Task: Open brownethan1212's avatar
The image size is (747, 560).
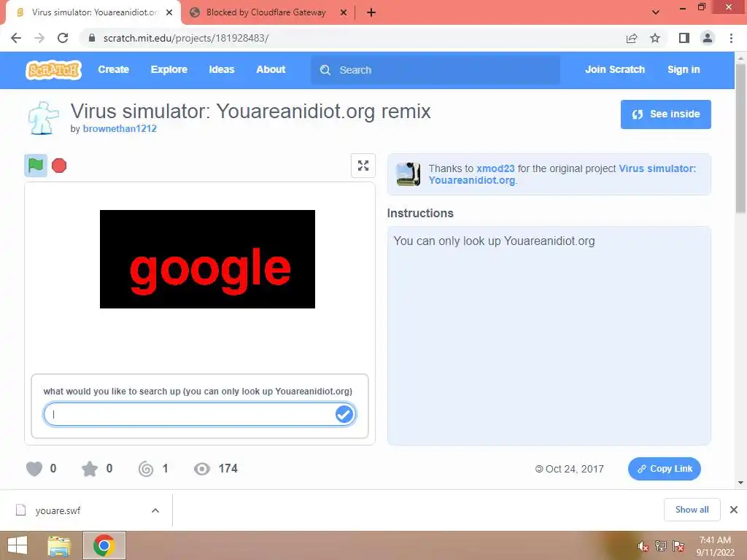Action: pyautogui.click(x=43, y=117)
